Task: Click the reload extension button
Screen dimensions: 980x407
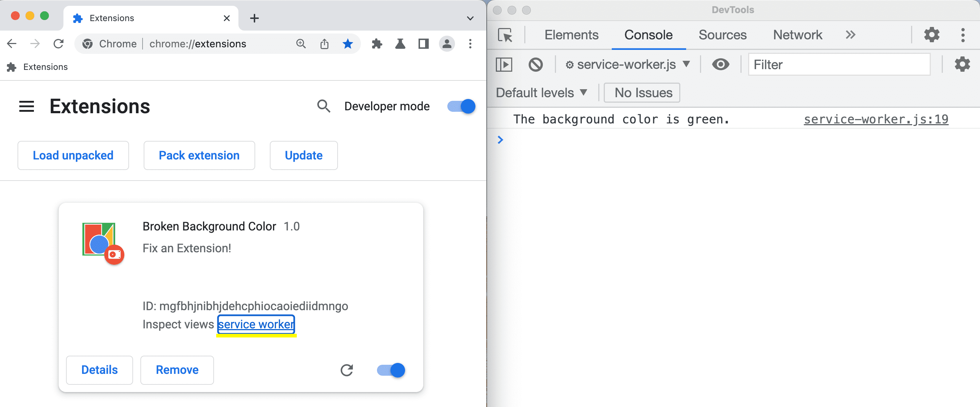Action: [347, 370]
